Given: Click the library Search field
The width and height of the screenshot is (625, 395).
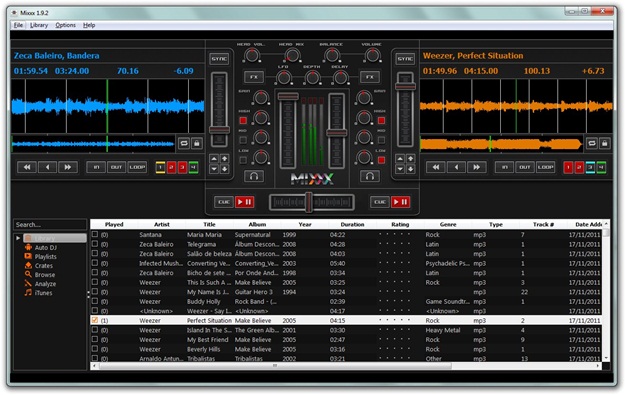Looking at the screenshot, I should pos(50,224).
